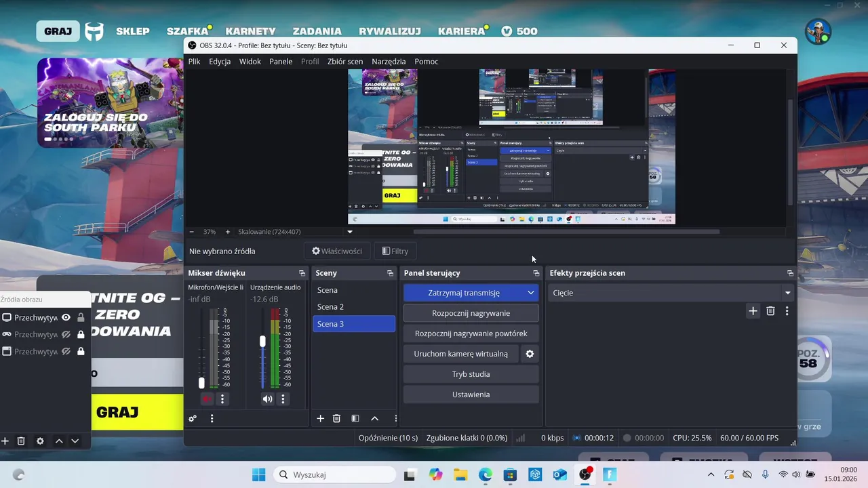The width and height of the screenshot is (868, 488).
Task: Open File Explorer from the taskbar
Action: [460, 475]
